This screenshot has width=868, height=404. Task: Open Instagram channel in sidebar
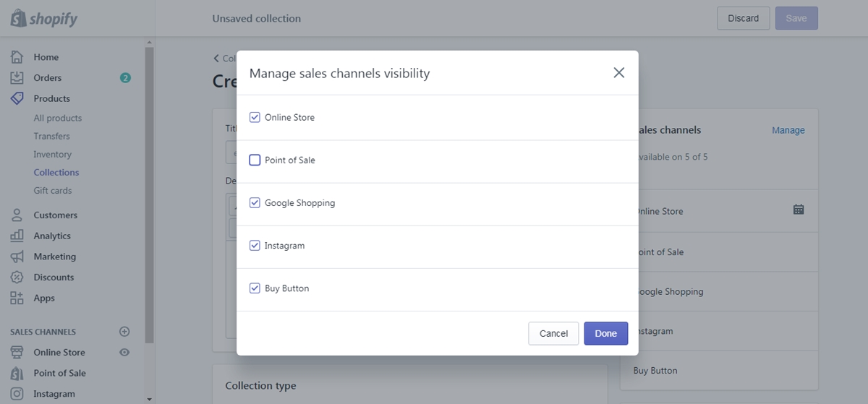tap(54, 394)
